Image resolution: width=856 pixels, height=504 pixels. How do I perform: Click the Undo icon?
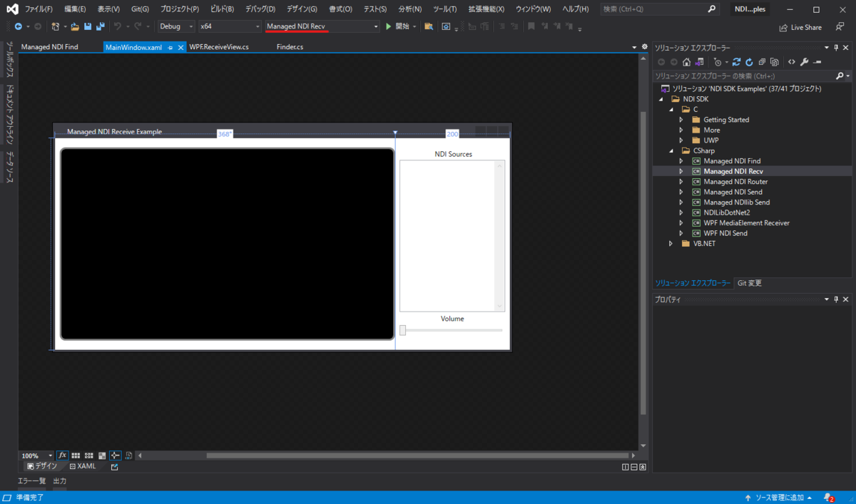(x=118, y=26)
